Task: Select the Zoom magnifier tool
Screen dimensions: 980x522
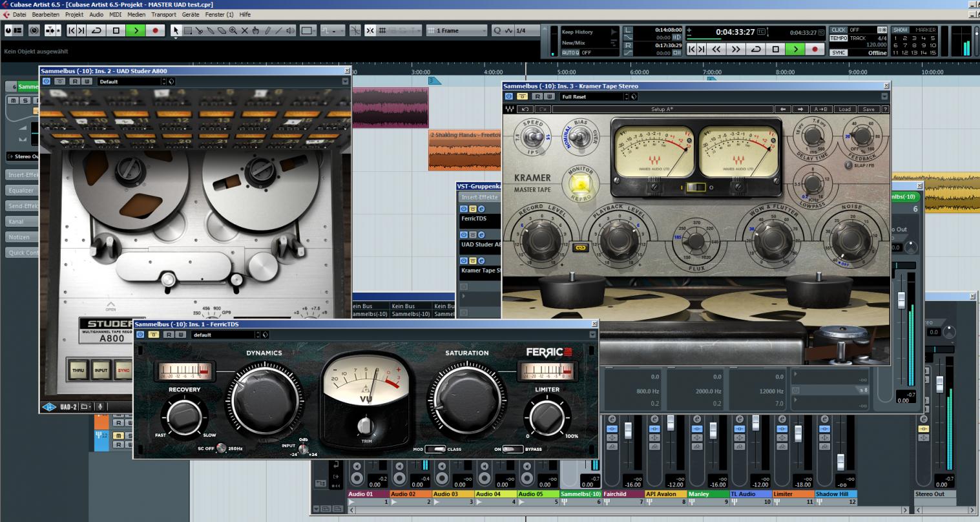Action: pos(233,30)
